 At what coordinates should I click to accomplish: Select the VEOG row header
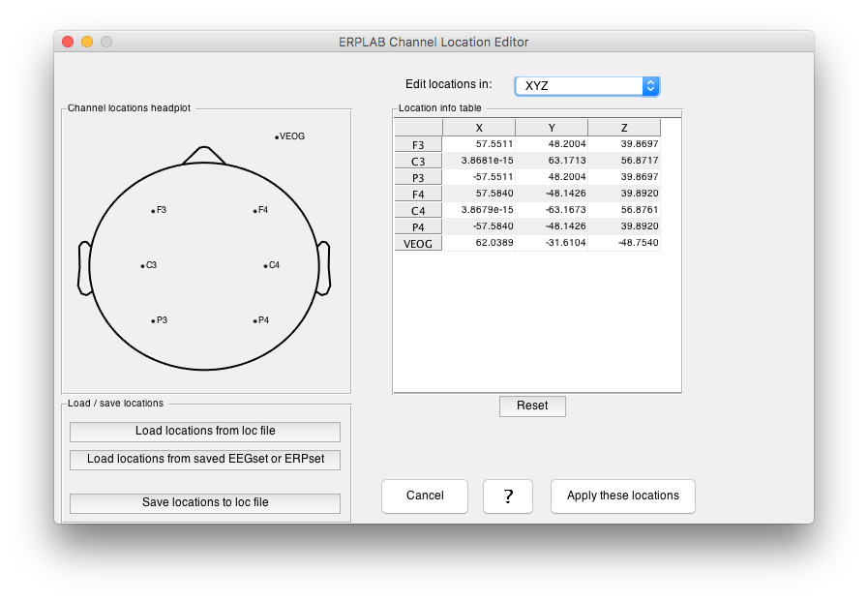tap(418, 244)
